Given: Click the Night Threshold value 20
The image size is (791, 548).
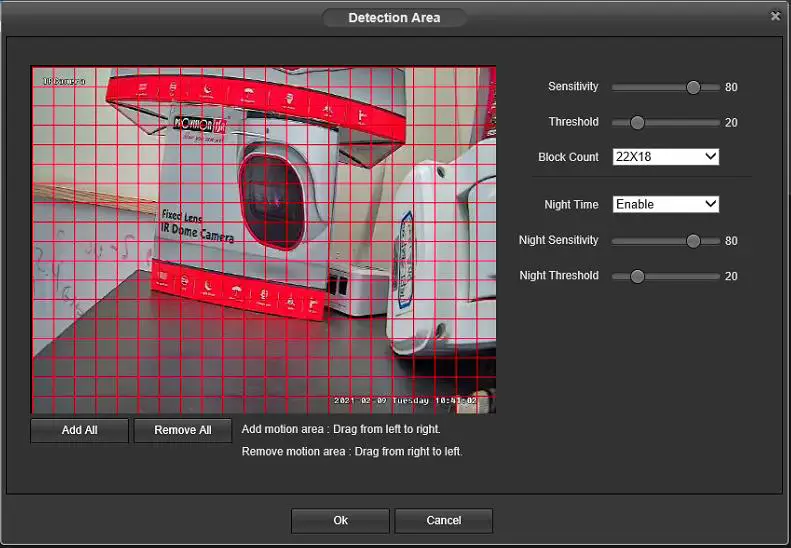Looking at the screenshot, I should pos(731,277).
